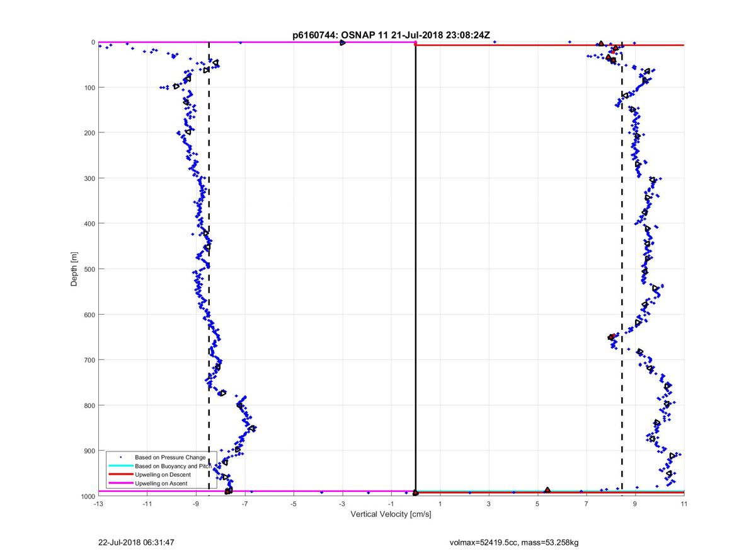Click velocity tick label -11
The height and width of the screenshot is (558, 756).
pyautogui.click(x=147, y=504)
